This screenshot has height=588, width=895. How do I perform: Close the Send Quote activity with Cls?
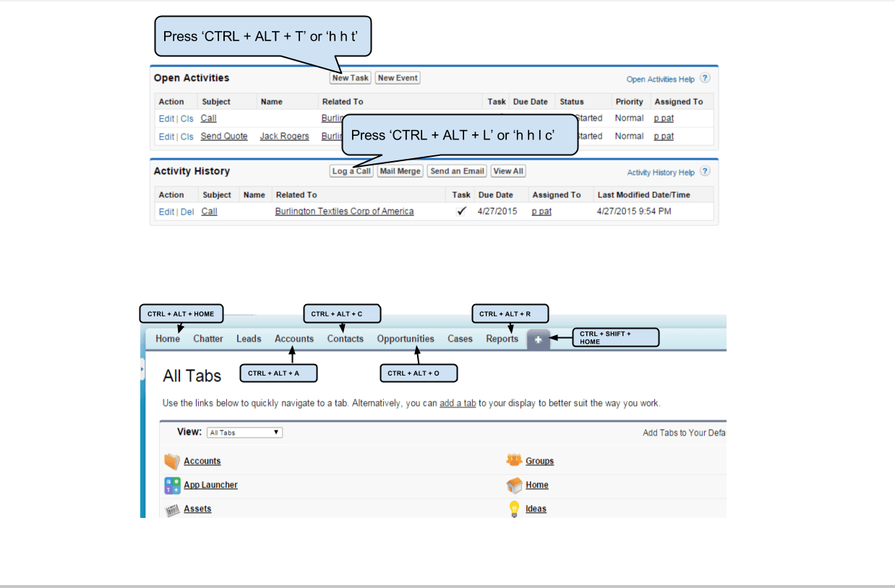point(187,137)
